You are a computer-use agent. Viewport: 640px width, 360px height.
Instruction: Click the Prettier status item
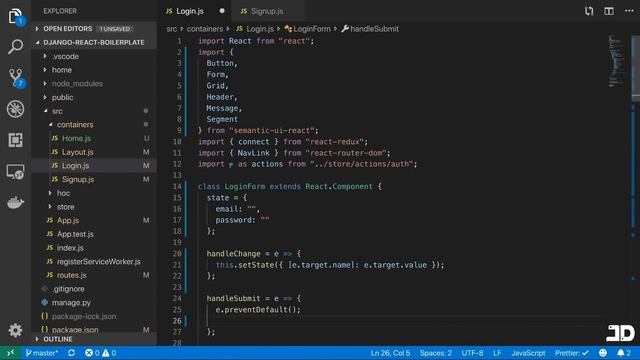click(x=571, y=353)
